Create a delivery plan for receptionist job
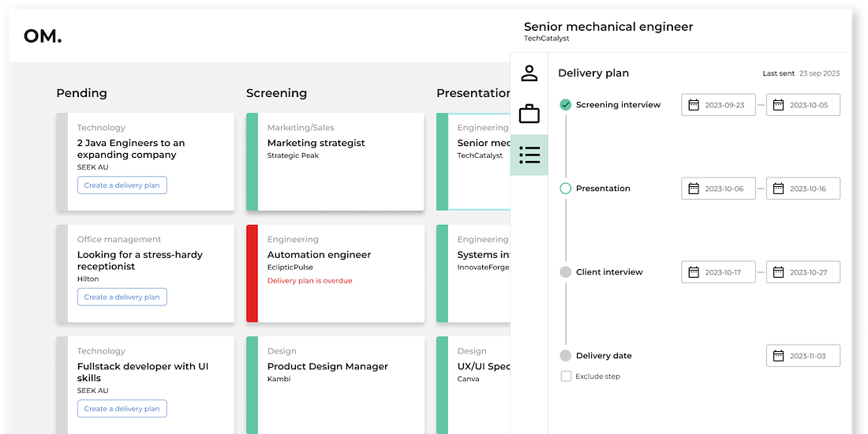 pos(122,297)
